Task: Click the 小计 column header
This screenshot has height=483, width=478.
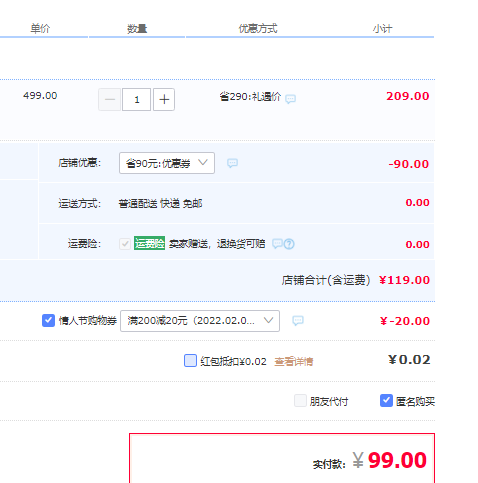Action: click(382, 29)
